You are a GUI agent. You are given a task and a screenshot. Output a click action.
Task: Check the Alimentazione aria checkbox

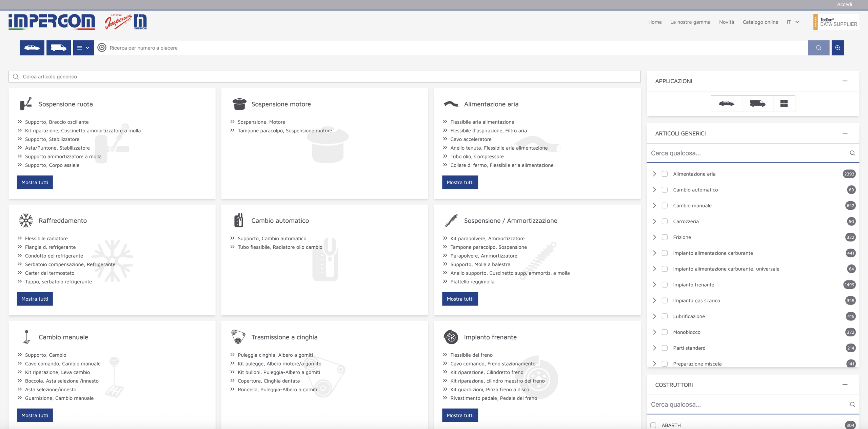[665, 174]
